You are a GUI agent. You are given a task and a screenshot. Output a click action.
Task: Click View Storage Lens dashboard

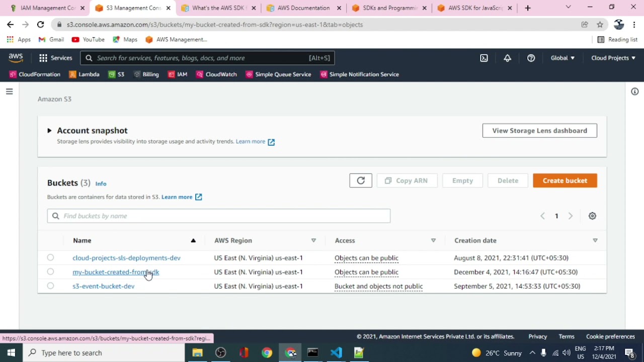coord(540,131)
